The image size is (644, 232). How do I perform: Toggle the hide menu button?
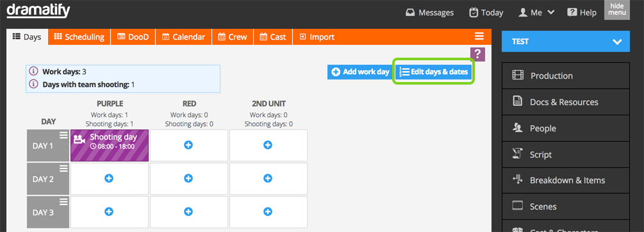point(617,10)
